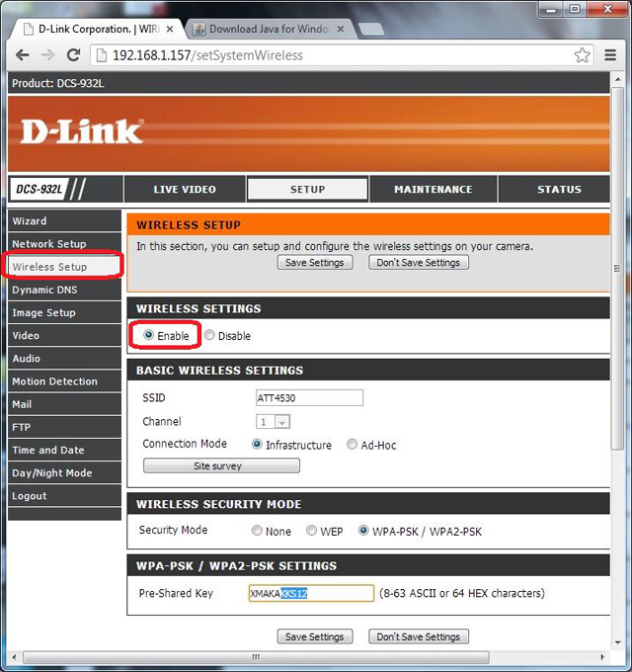Open the SETUP tab
This screenshot has width=632, height=672.
(307, 189)
